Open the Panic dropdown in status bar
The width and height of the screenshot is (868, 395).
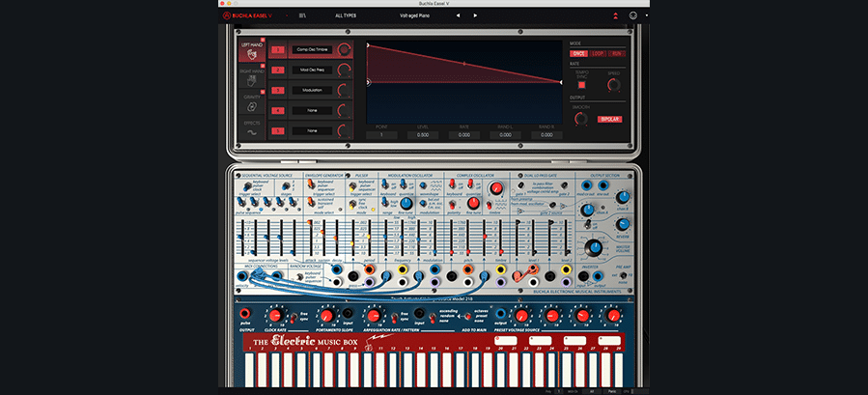(610, 391)
